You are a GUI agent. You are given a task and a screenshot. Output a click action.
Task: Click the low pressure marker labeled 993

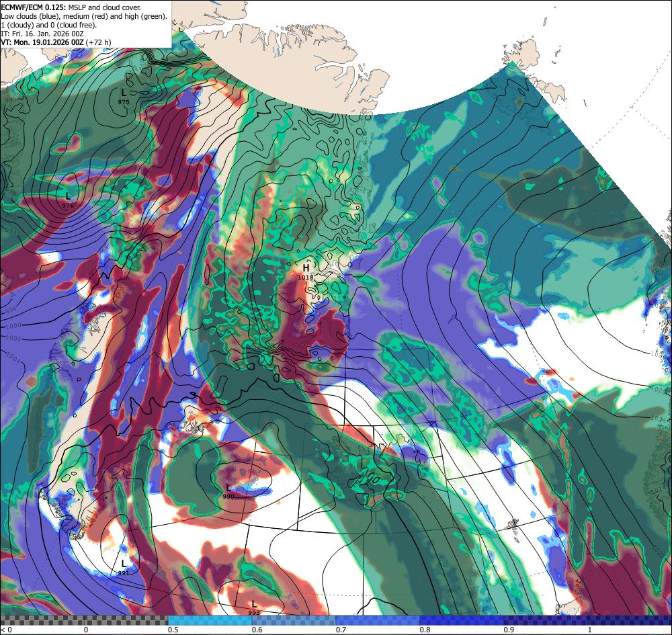254,607
